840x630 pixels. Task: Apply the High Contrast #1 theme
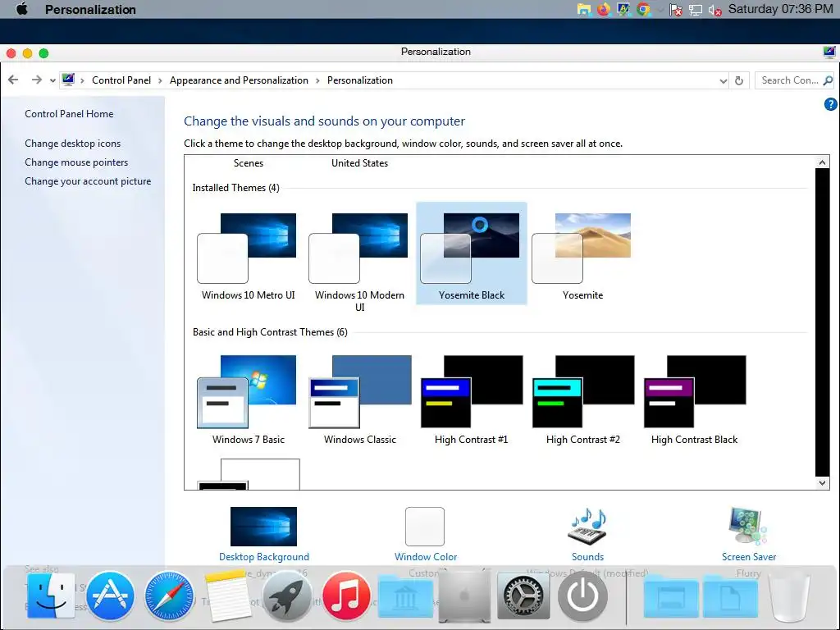point(472,399)
